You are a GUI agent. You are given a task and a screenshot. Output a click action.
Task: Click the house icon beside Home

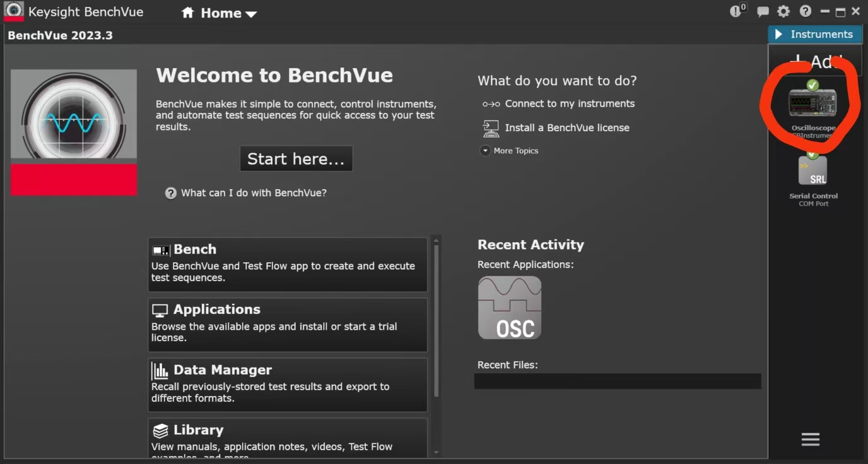tap(187, 13)
